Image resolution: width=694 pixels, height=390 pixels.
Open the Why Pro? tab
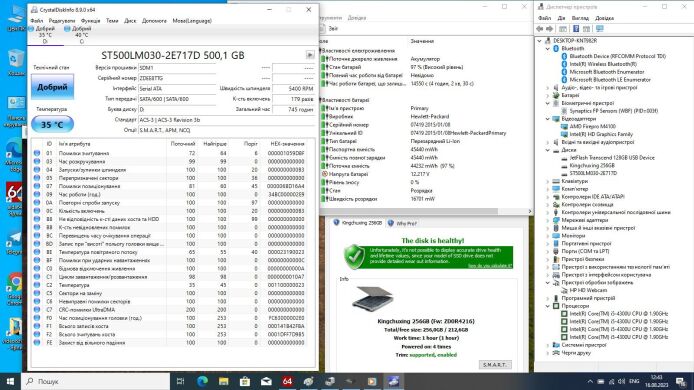(x=403, y=223)
